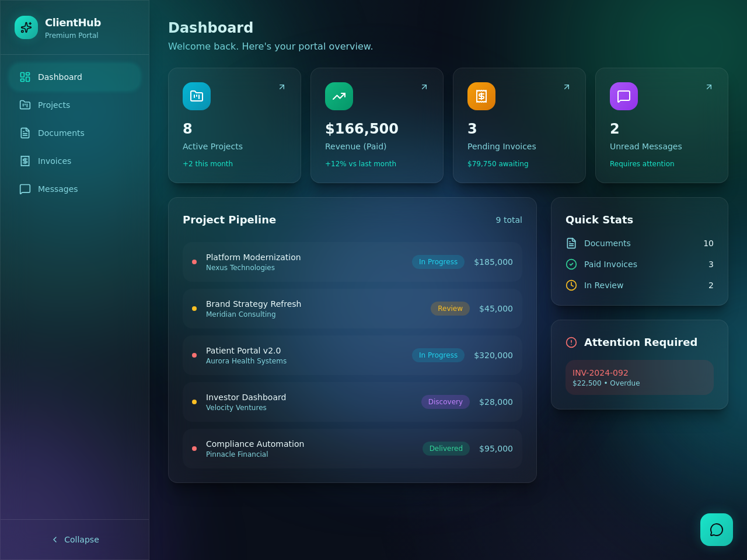Click the 'Meridian Consulting' client name

tap(241, 314)
